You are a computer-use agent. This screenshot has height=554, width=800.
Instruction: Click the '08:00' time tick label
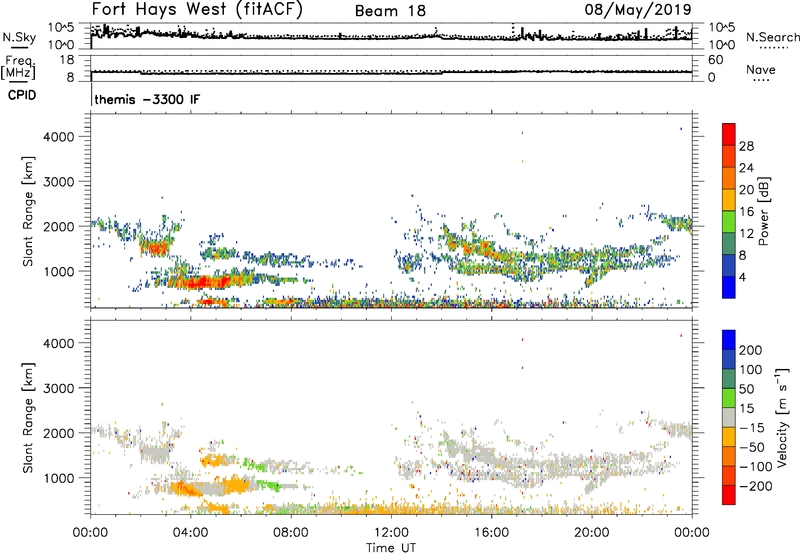291,533
